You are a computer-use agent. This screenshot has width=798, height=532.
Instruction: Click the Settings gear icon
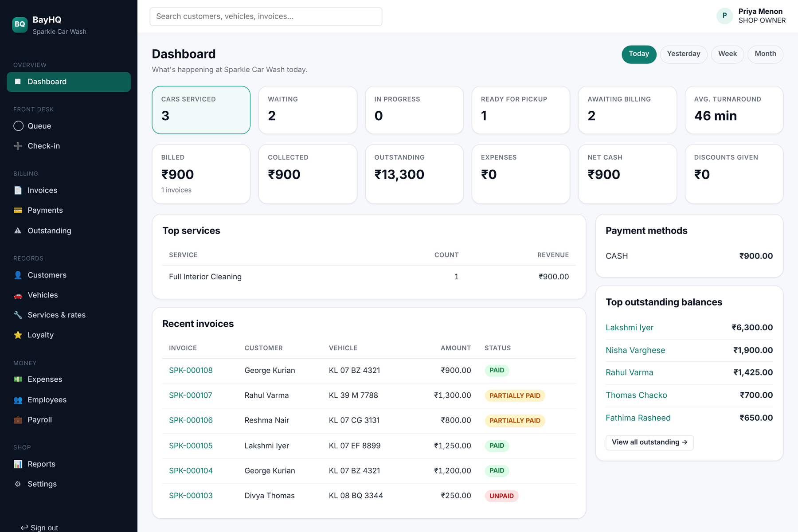(x=18, y=484)
